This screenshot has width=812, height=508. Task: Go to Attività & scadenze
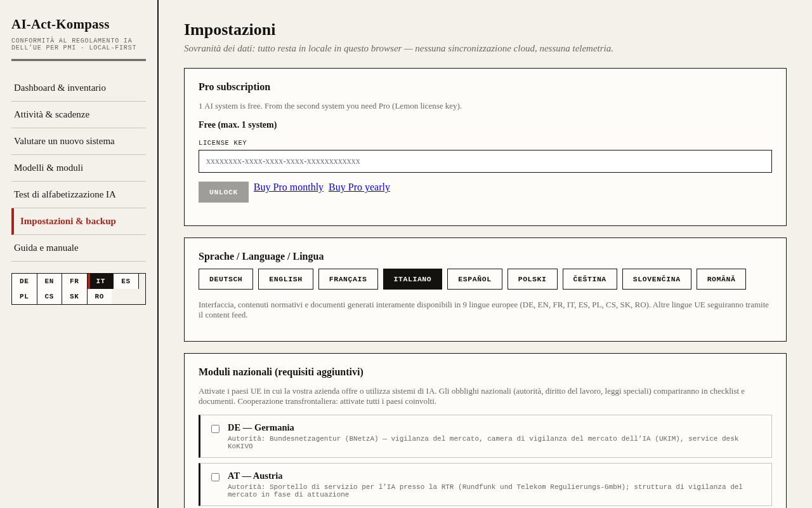79,114
